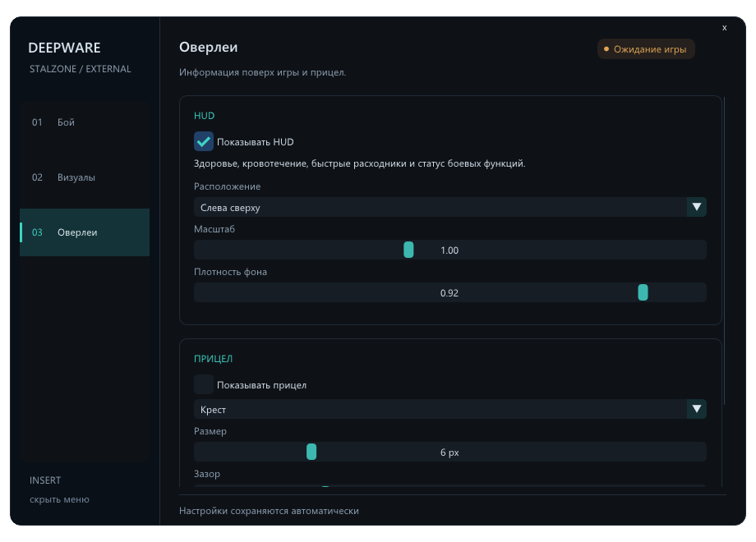Click the HUD section heading
Image resolution: width=756 pixels, height=542 pixels.
click(x=204, y=116)
